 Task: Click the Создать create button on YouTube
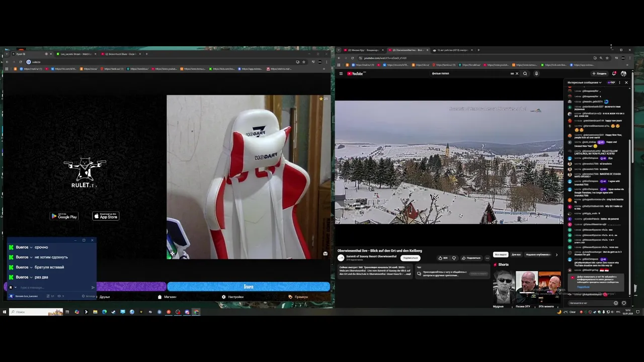[599, 73]
